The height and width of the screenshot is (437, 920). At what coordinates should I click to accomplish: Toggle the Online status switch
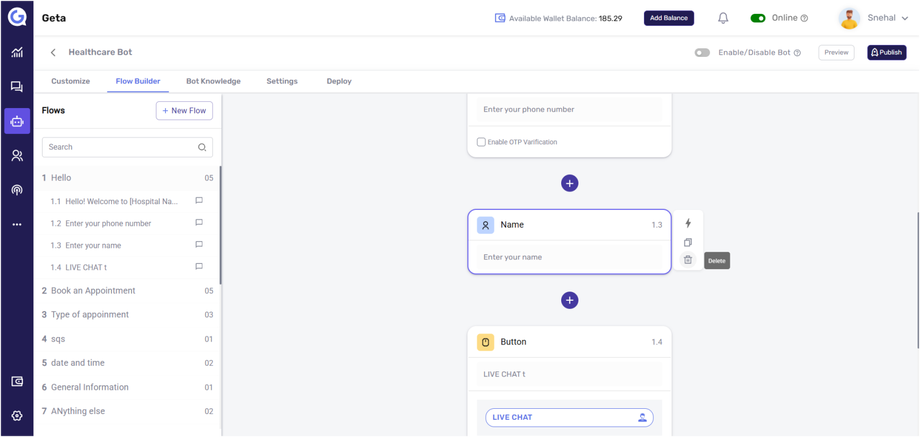click(758, 18)
